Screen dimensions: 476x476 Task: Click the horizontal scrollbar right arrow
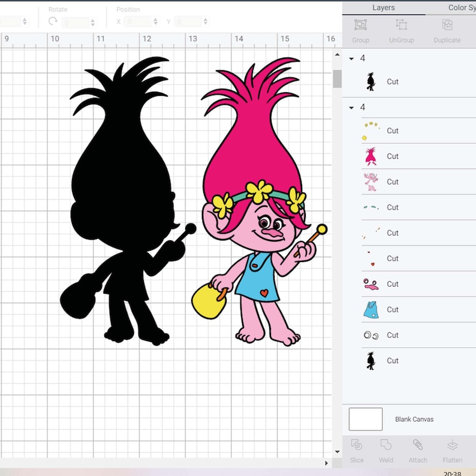coord(327,463)
